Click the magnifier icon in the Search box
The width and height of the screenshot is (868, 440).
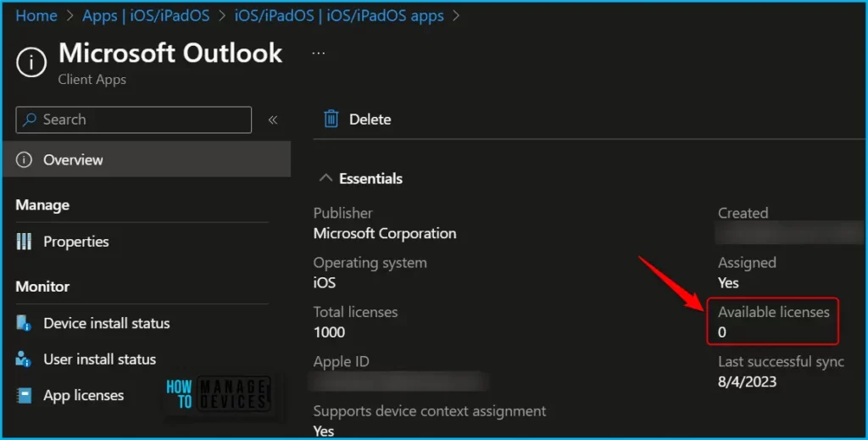[x=31, y=120]
